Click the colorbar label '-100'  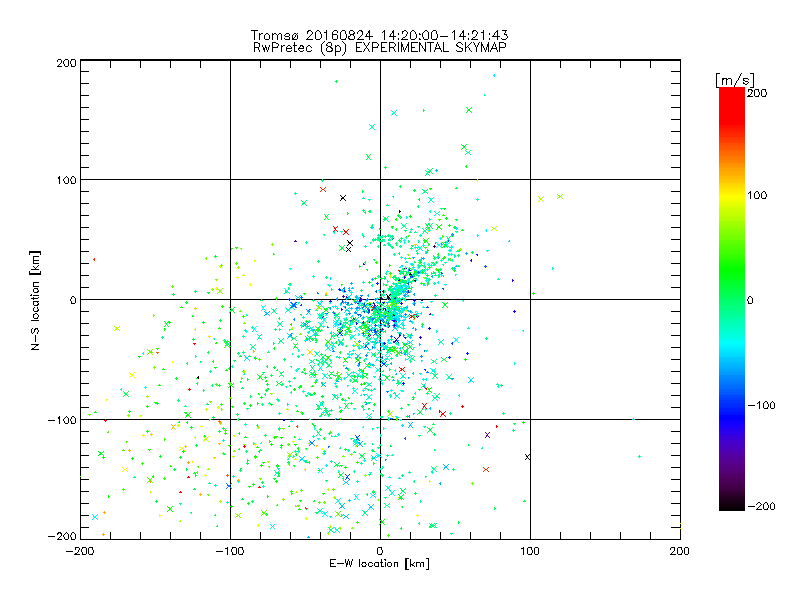761,405
